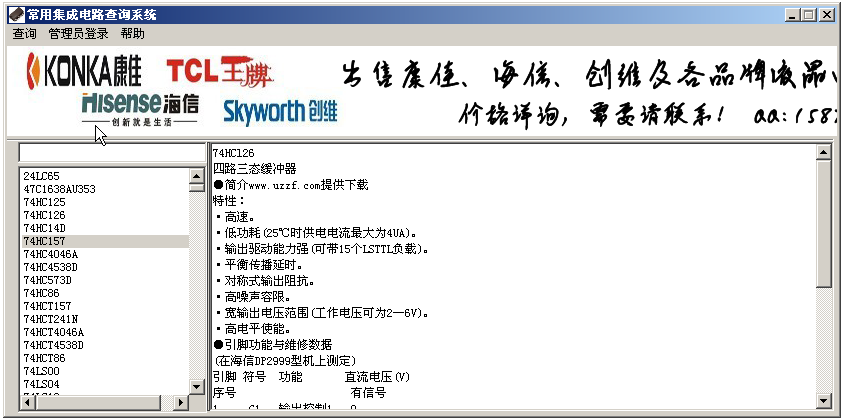Select 74HCT4046A in the chip list
844x419 pixels.
106,332
